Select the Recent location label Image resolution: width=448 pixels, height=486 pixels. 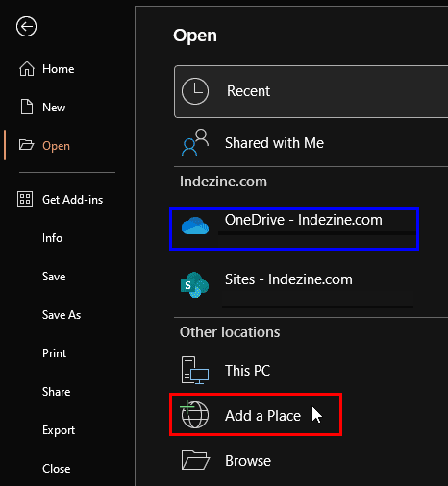pos(248,91)
